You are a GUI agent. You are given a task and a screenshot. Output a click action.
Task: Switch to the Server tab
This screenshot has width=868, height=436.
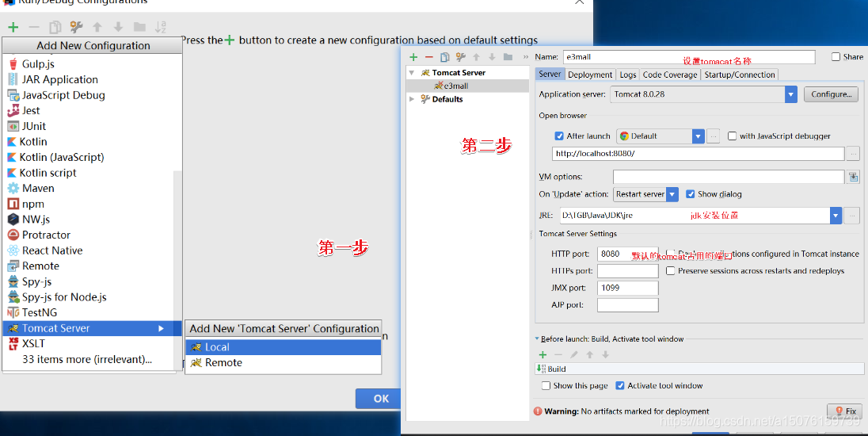tap(550, 75)
